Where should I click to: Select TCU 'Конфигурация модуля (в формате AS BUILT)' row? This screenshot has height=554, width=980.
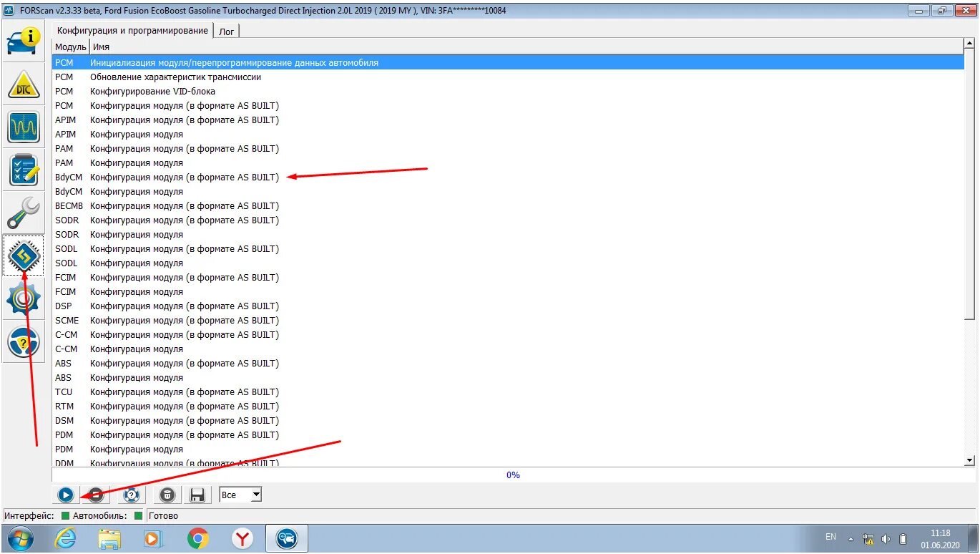pyautogui.click(x=508, y=392)
